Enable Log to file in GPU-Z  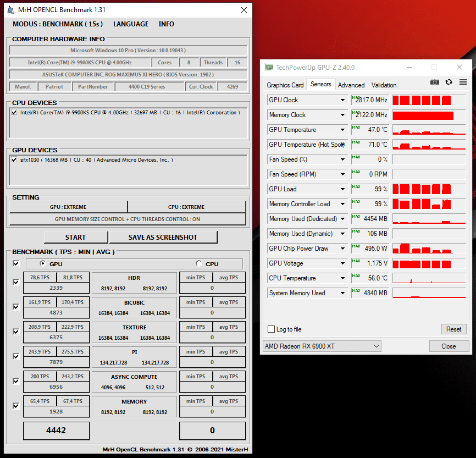coord(271,329)
